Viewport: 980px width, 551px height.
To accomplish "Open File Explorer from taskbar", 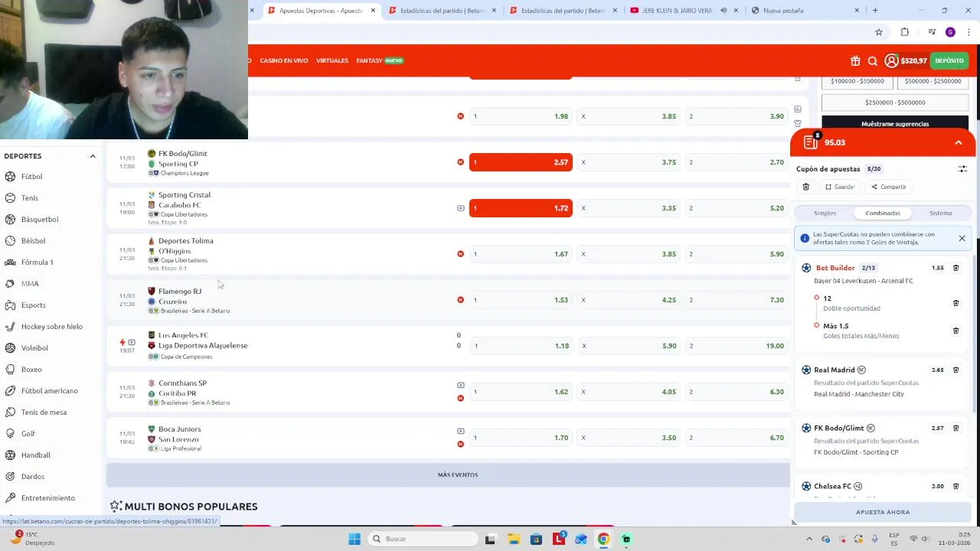I will point(513,539).
